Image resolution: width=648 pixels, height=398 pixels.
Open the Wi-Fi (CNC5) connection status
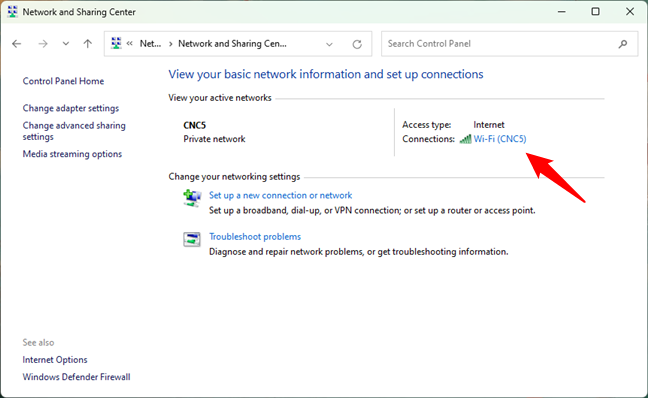500,139
